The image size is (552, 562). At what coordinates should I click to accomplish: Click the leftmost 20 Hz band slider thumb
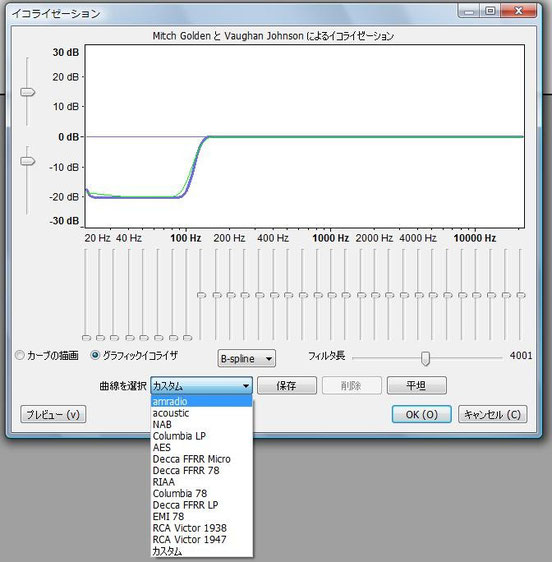click(86, 338)
